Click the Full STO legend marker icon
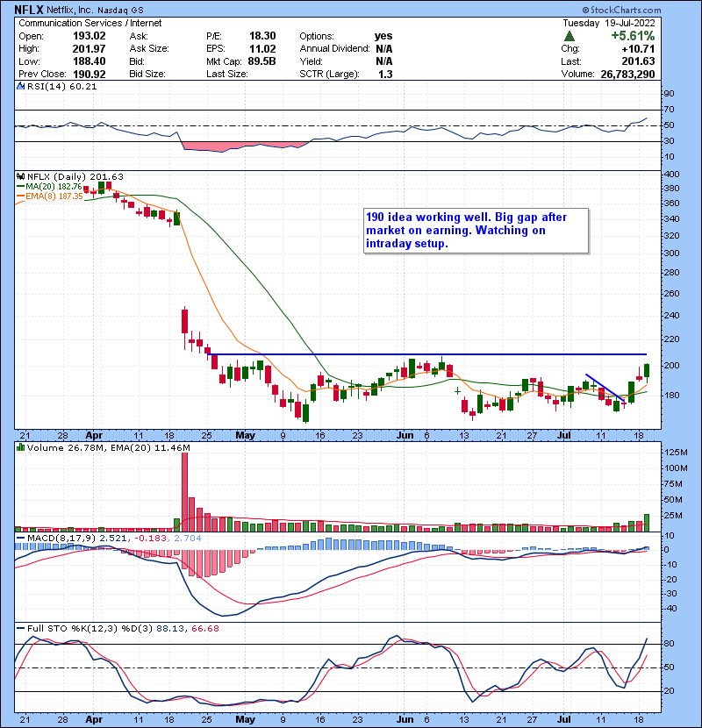Screen dimensions: 702x728 pos(18,627)
